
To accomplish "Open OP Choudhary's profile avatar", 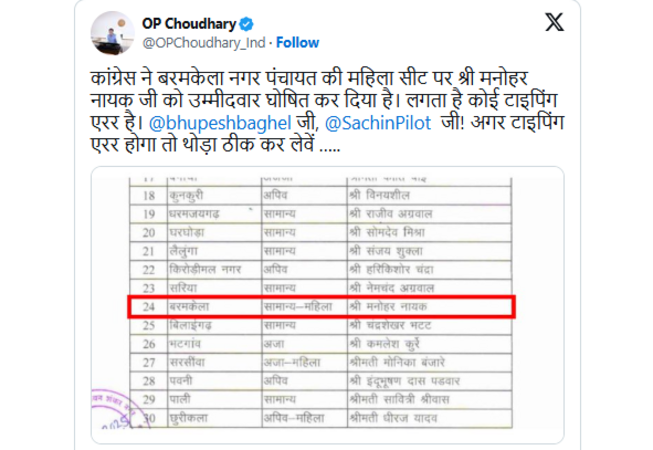I will click(x=112, y=33).
